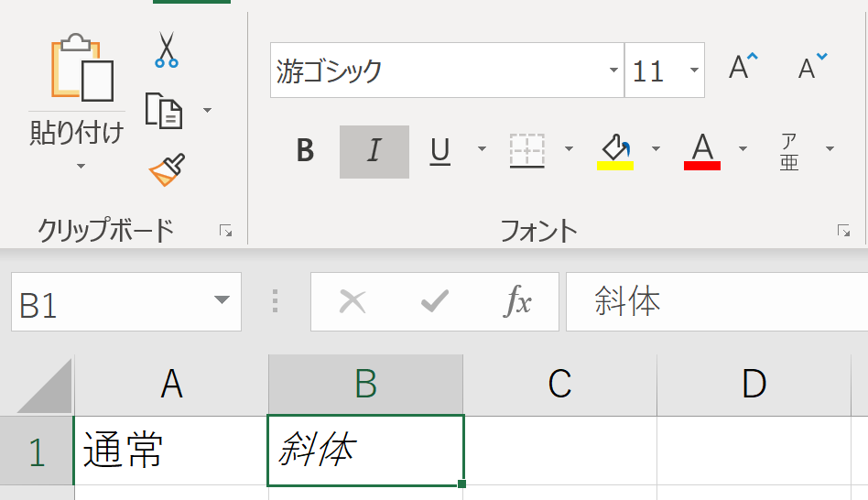The width and height of the screenshot is (868, 500).
Task: Select the empty cell D1
Action: pos(754,451)
